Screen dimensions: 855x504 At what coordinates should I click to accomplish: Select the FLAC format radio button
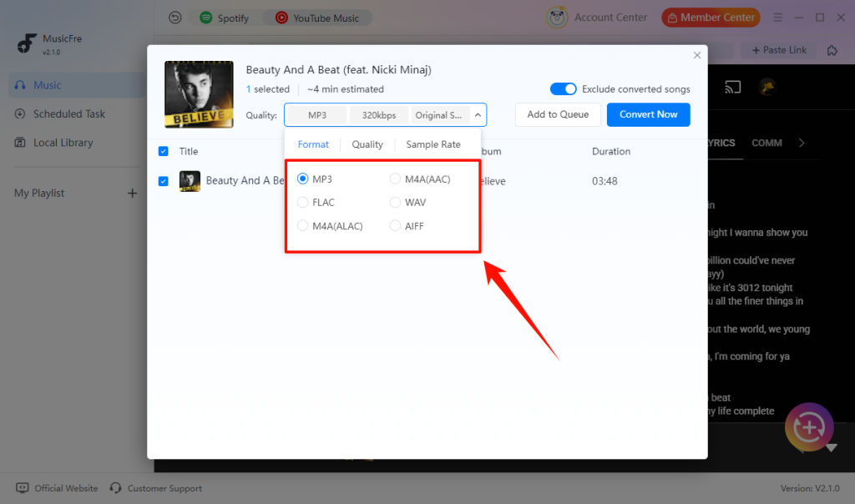[302, 202]
